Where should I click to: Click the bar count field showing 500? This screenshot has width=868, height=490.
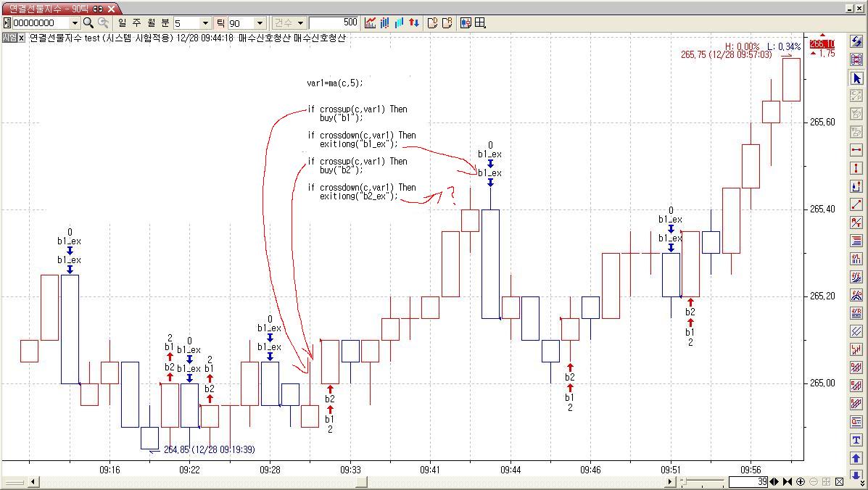pos(334,23)
